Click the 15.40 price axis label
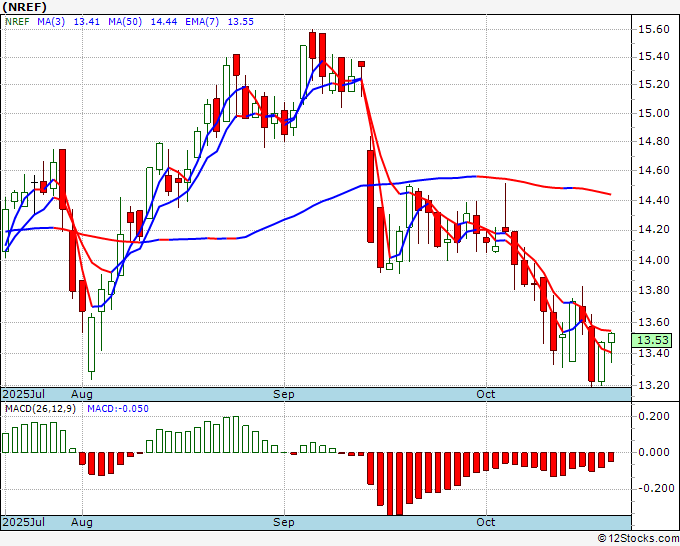Screen dimensions: 680x546 (654, 57)
